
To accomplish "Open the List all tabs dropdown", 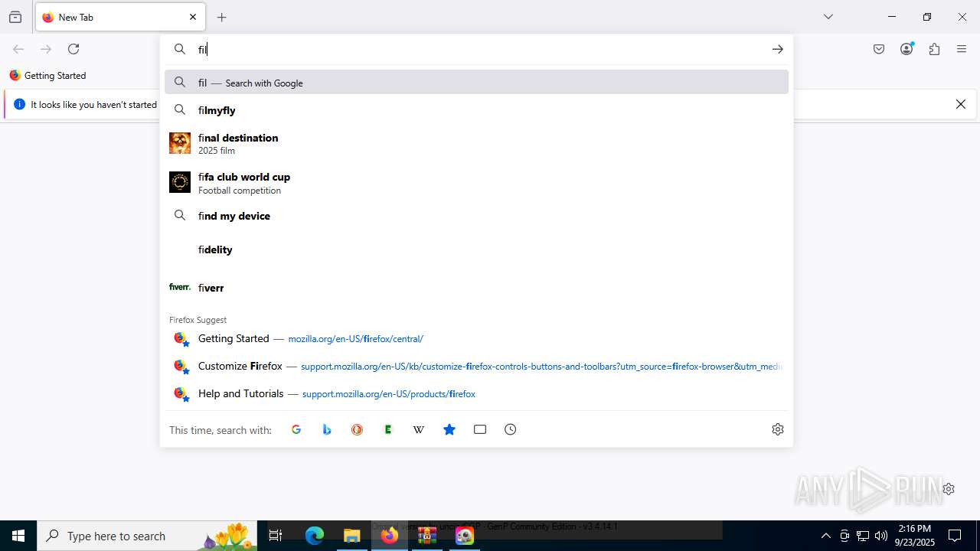I will pyautogui.click(x=828, y=17).
